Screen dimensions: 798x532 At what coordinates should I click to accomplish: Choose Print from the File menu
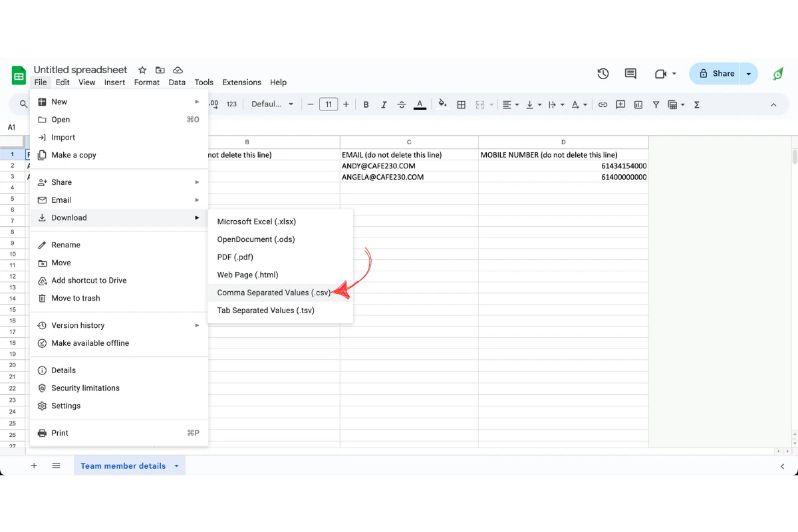pos(119,433)
